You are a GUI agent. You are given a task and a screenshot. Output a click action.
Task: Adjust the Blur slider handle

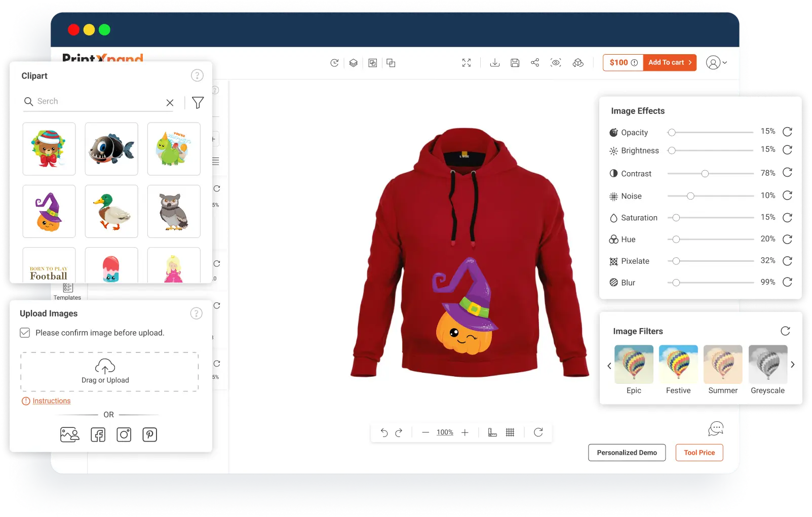pos(676,283)
